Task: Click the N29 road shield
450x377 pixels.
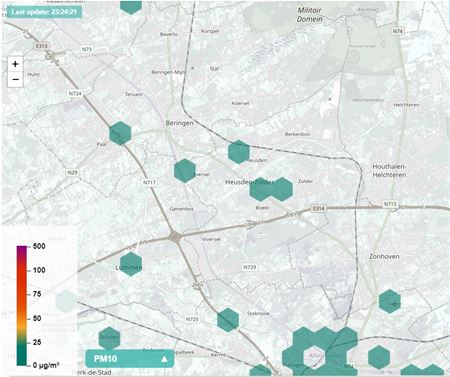Action: 72,172
